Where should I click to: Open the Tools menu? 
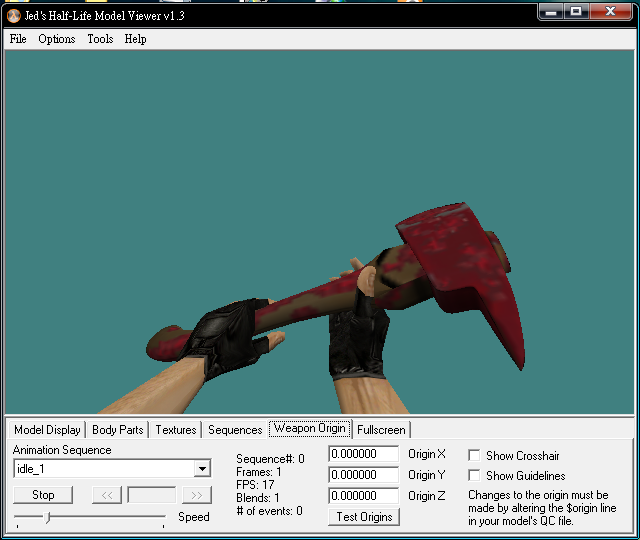(x=100, y=39)
